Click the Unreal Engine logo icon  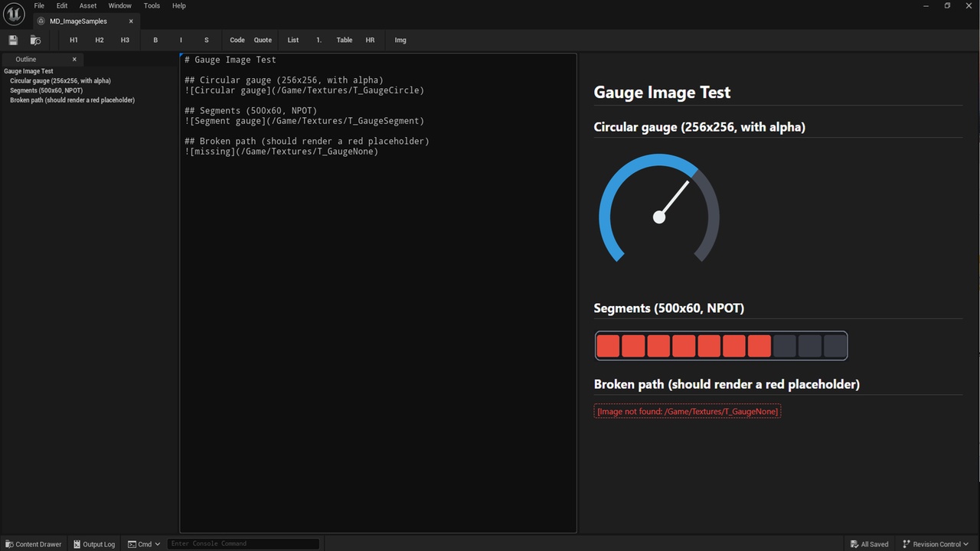pos(14,14)
